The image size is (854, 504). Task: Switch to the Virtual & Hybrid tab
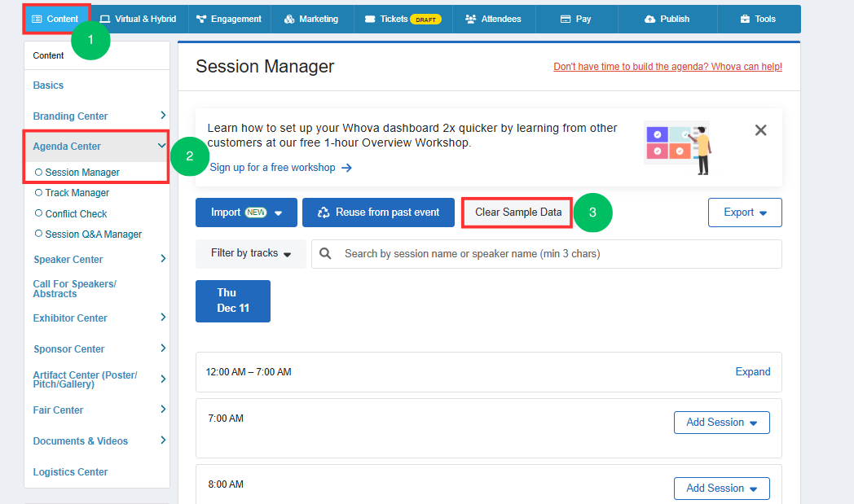point(139,19)
